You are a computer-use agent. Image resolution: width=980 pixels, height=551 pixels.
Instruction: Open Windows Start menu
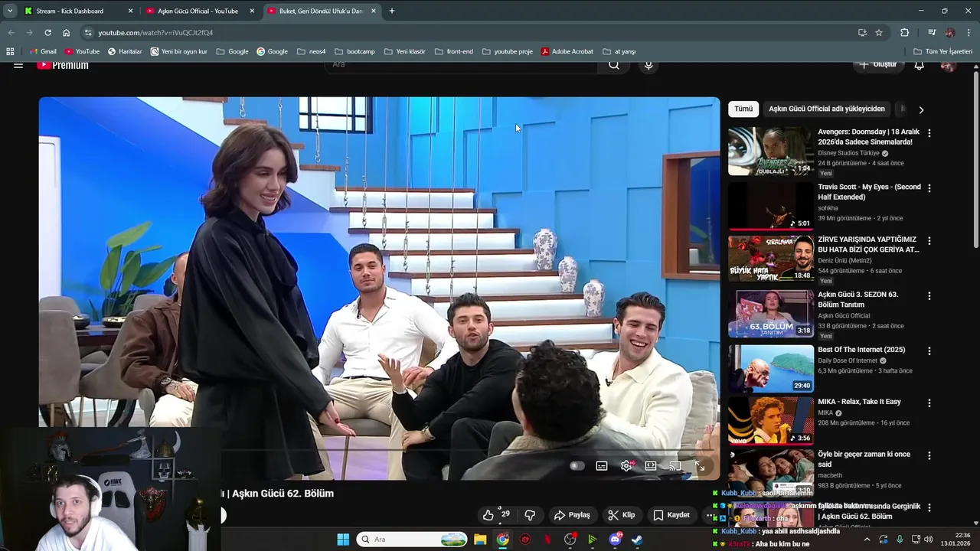coord(343,540)
